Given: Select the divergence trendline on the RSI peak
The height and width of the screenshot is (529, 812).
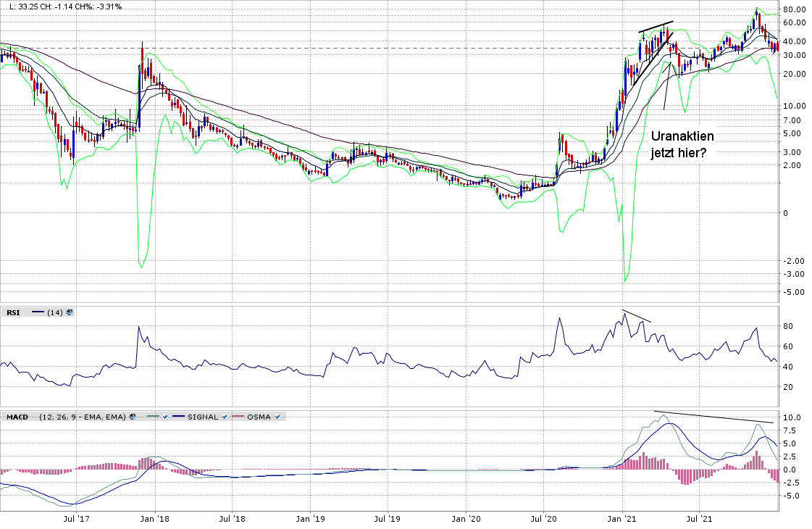Looking at the screenshot, I should point(637,316).
